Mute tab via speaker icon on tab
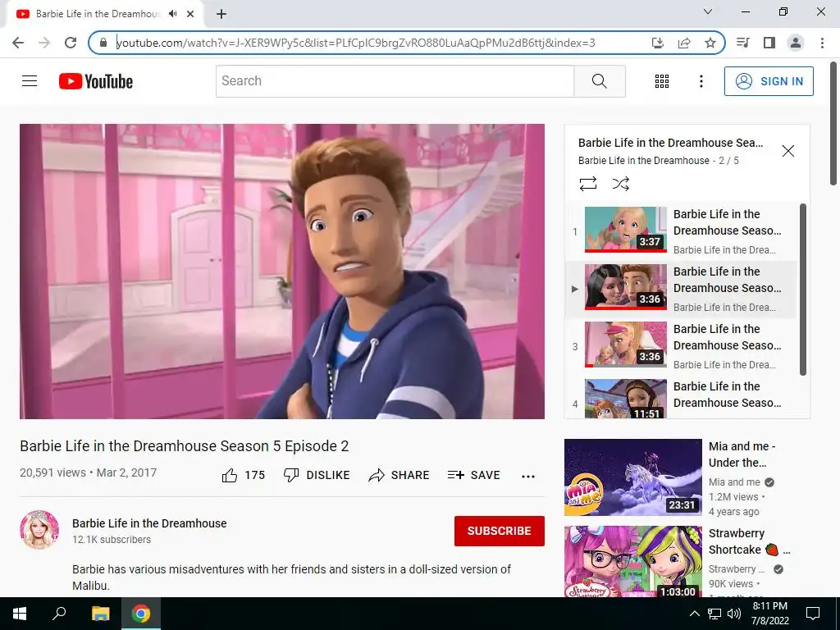 172,14
